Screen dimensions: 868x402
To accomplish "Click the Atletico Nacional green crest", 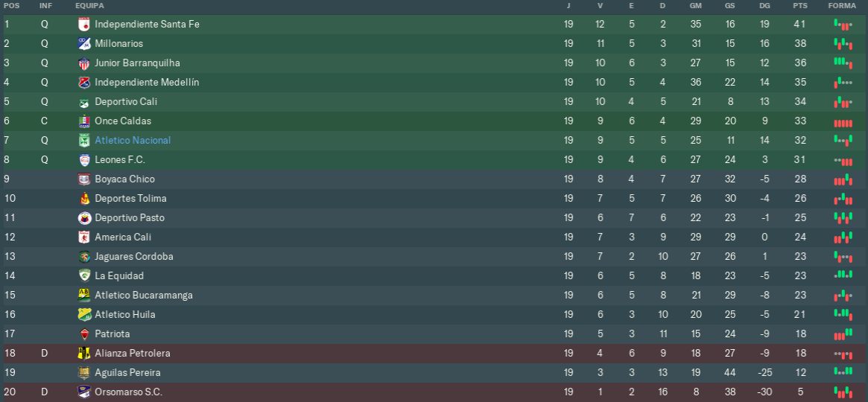I will tap(83, 141).
